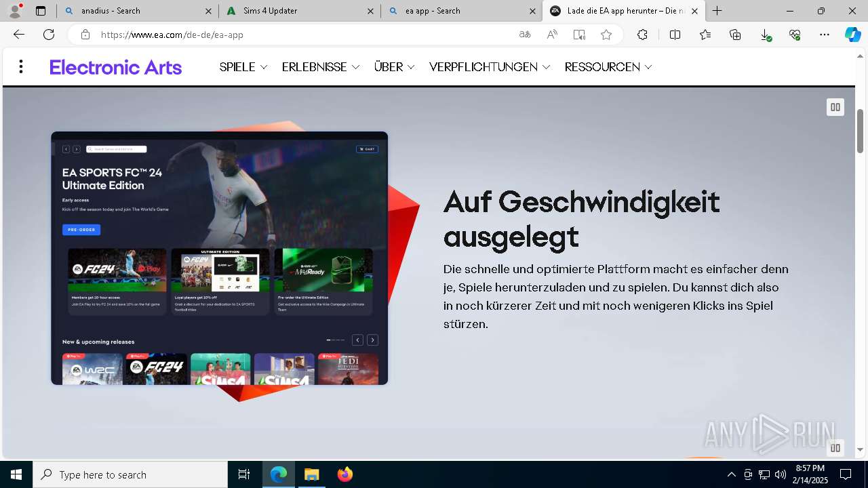
Task: Open a new browser tab
Action: 717,11
